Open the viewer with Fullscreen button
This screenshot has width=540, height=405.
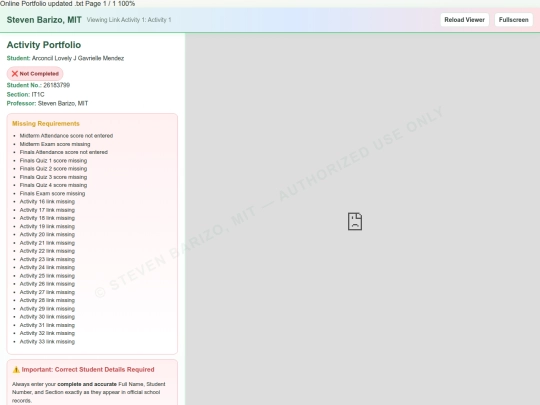(513, 20)
